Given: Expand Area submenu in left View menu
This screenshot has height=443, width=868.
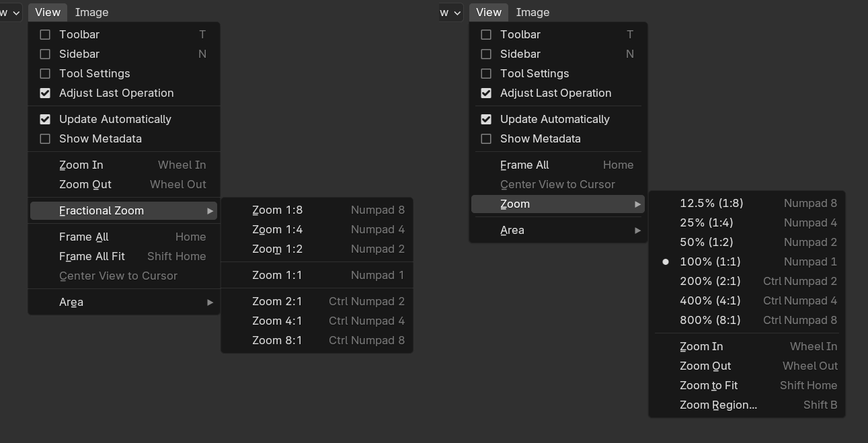Looking at the screenshot, I should click(124, 302).
